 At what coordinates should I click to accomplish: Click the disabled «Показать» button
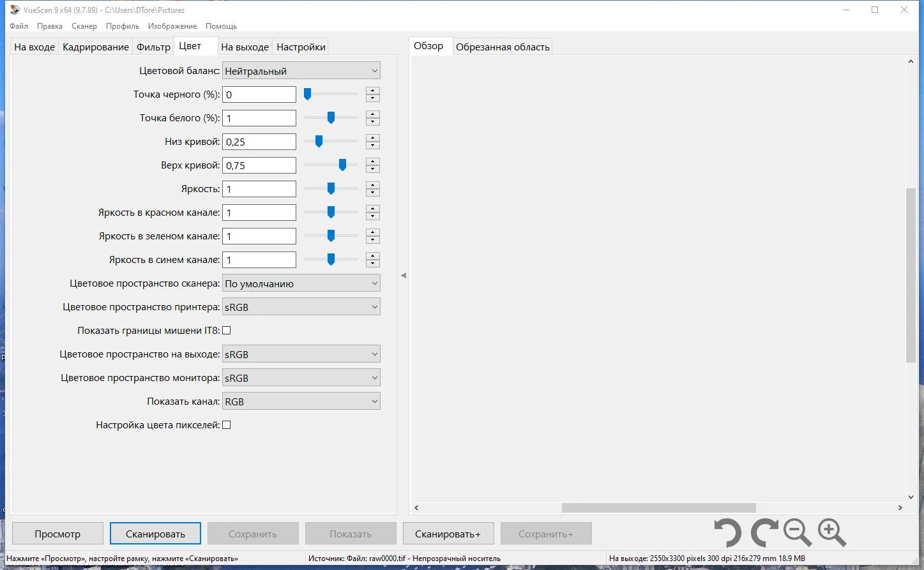351,534
